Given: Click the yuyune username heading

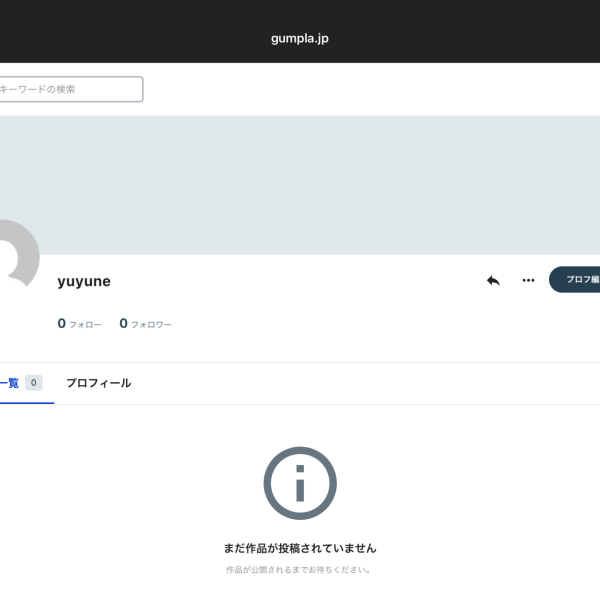Looking at the screenshot, I should pos(84,281).
